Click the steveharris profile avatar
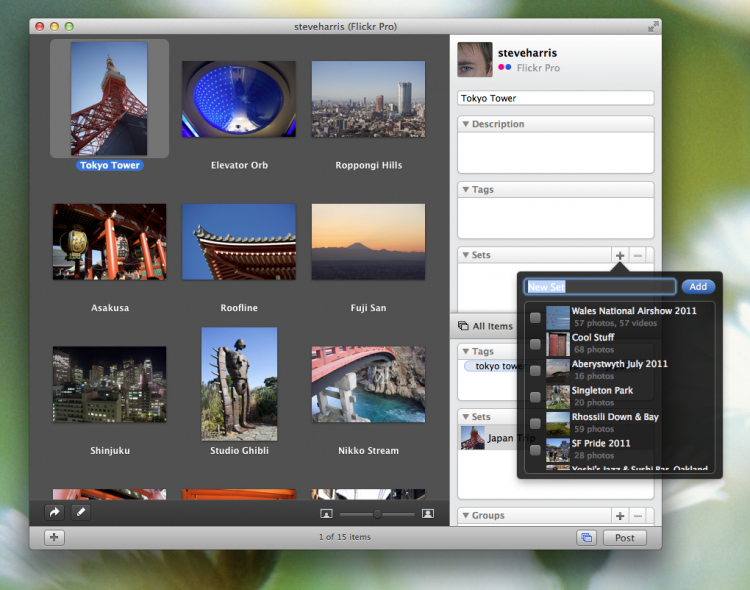The image size is (750, 590). [474, 60]
